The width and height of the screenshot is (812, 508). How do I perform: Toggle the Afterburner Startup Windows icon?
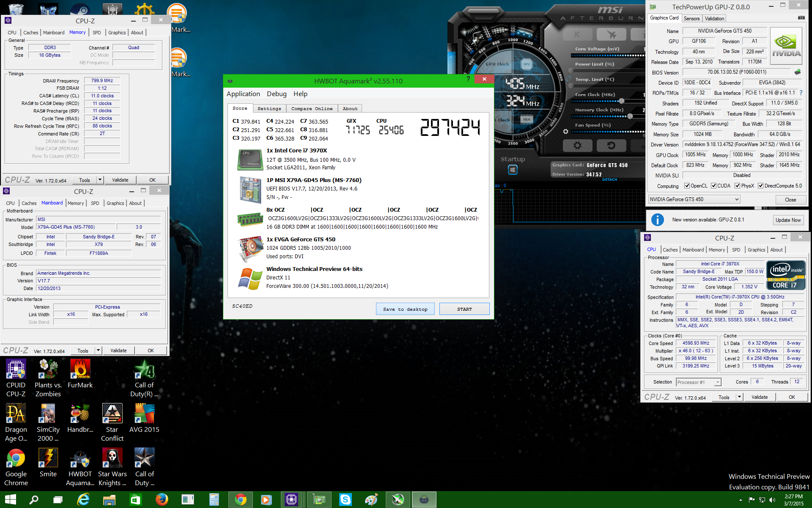(513, 170)
